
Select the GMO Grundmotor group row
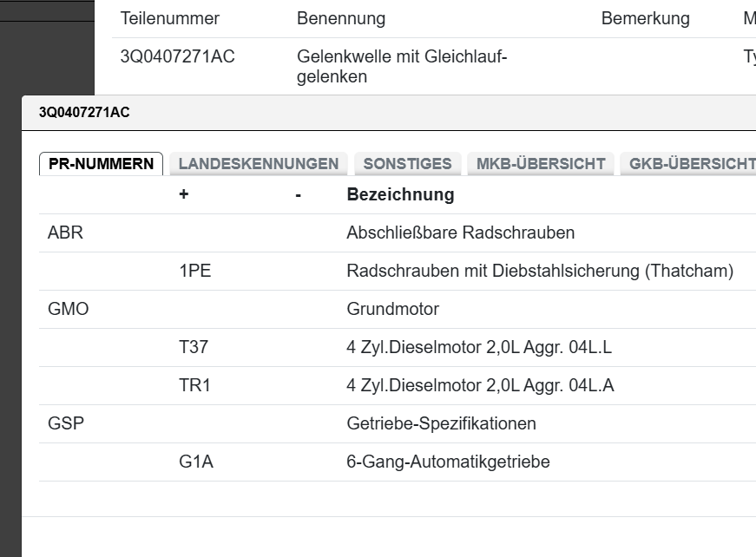tap(69, 309)
